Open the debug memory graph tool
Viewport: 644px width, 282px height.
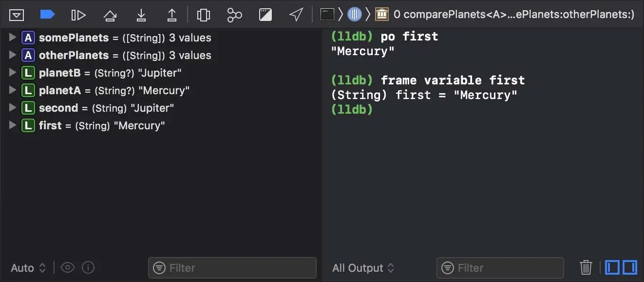(x=234, y=15)
